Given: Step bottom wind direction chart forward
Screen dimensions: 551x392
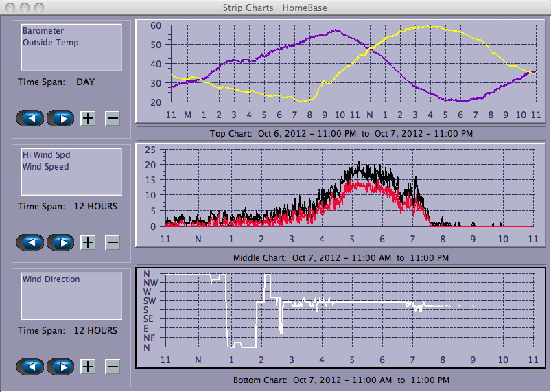Looking at the screenshot, I should [60, 367].
